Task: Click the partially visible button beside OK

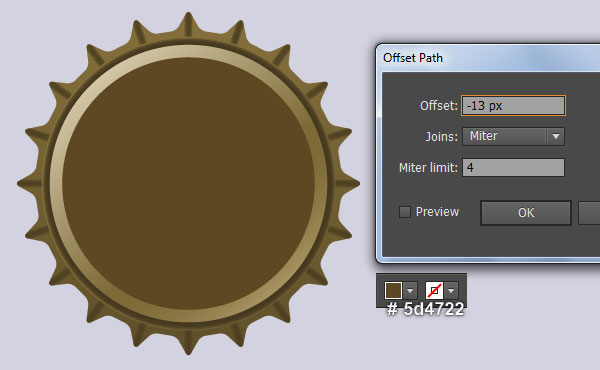Action: pyautogui.click(x=589, y=213)
